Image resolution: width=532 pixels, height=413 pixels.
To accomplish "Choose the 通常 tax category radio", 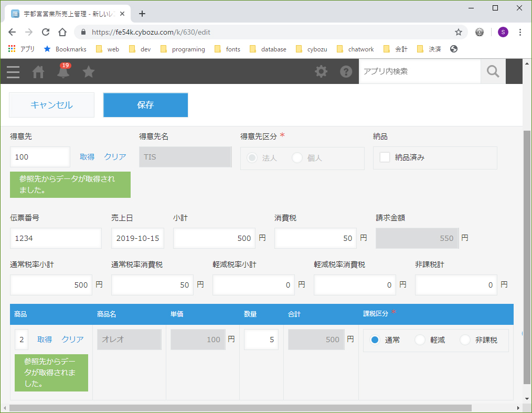I will pos(375,340).
